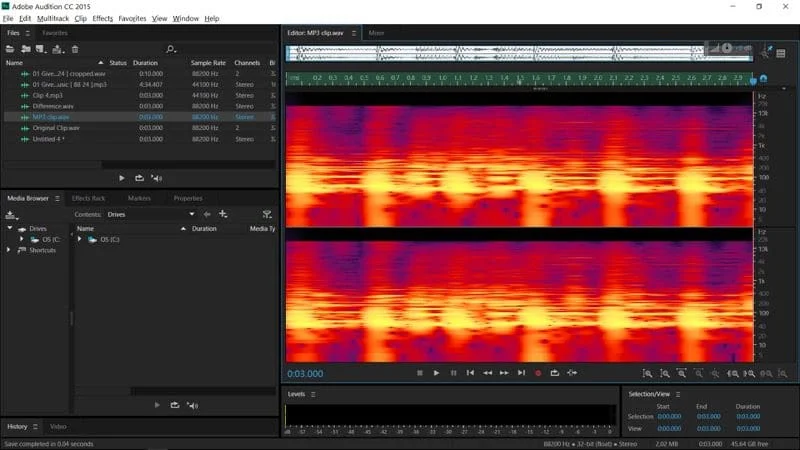The image size is (800, 450).
Task: Click Zoom In Time icon
Action: pos(682,373)
